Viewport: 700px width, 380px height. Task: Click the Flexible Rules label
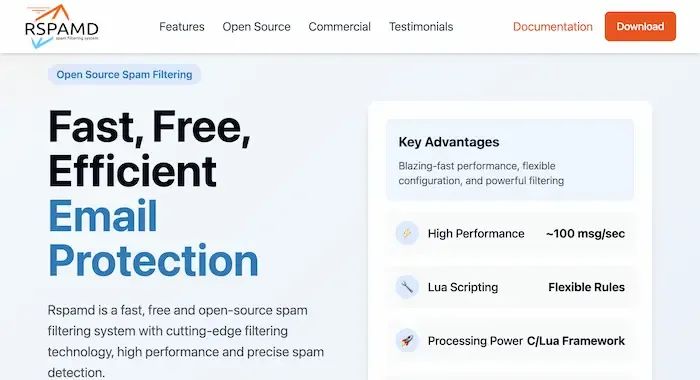[587, 287]
